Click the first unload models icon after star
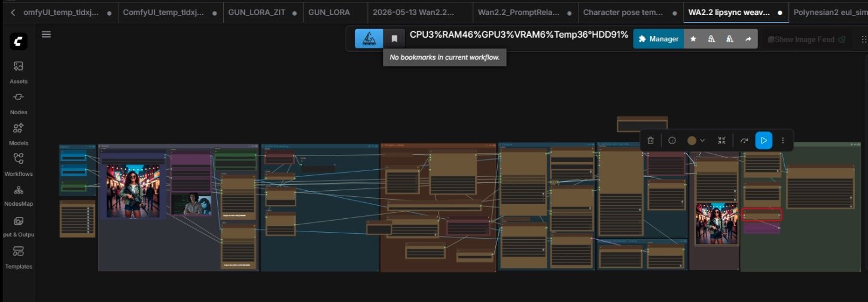This screenshot has width=868, height=302. click(x=711, y=39)
